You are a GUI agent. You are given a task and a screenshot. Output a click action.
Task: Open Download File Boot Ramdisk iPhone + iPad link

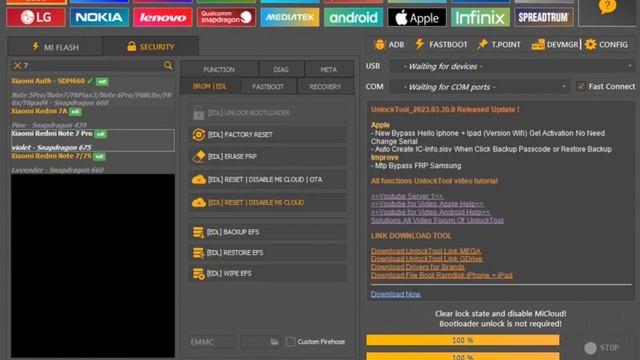[x=442, y=275]
